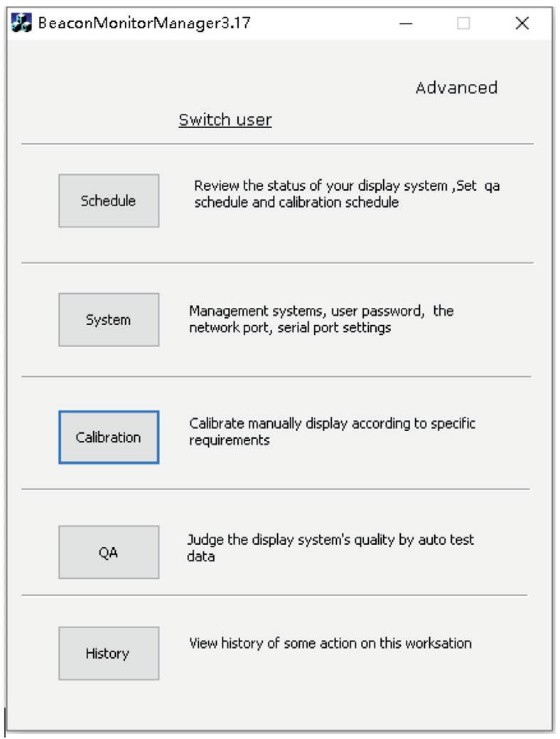Click the greyed-out maximize window button

pyautogui.click(x=463, y=23)
